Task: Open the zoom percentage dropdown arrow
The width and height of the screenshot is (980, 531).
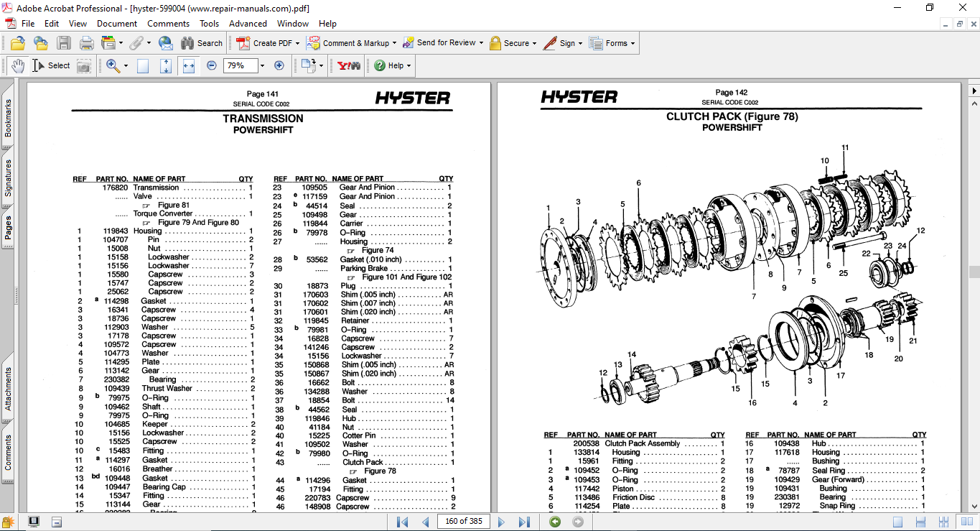Action: point(262,65)
